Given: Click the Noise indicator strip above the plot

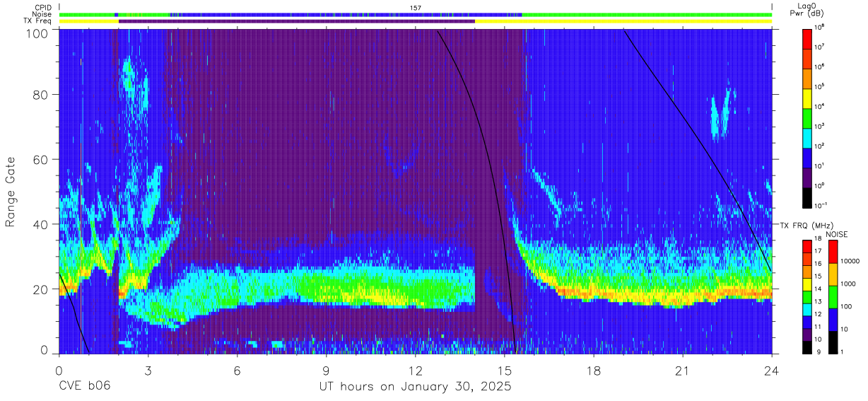Looking at the screenshot, I should (416, 14).
